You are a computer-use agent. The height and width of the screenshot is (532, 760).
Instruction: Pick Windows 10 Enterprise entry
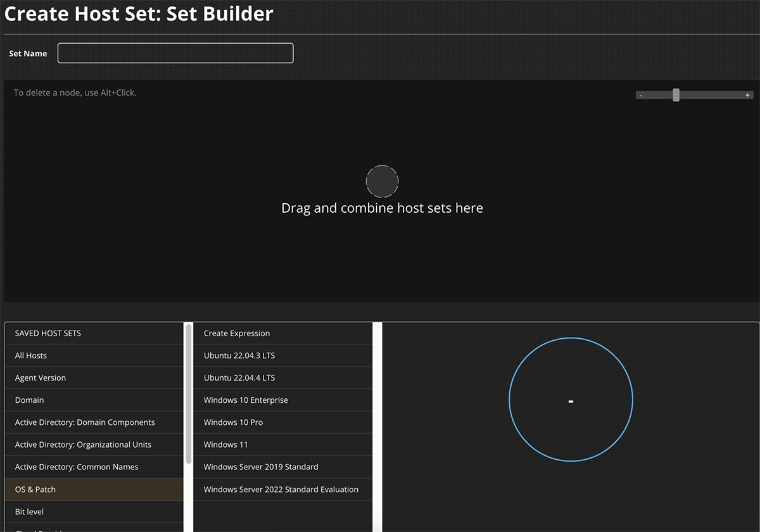coord(283,400)
